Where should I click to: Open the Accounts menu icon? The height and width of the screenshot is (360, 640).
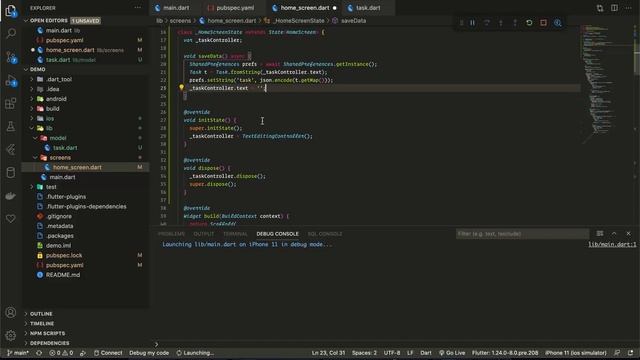11,312
